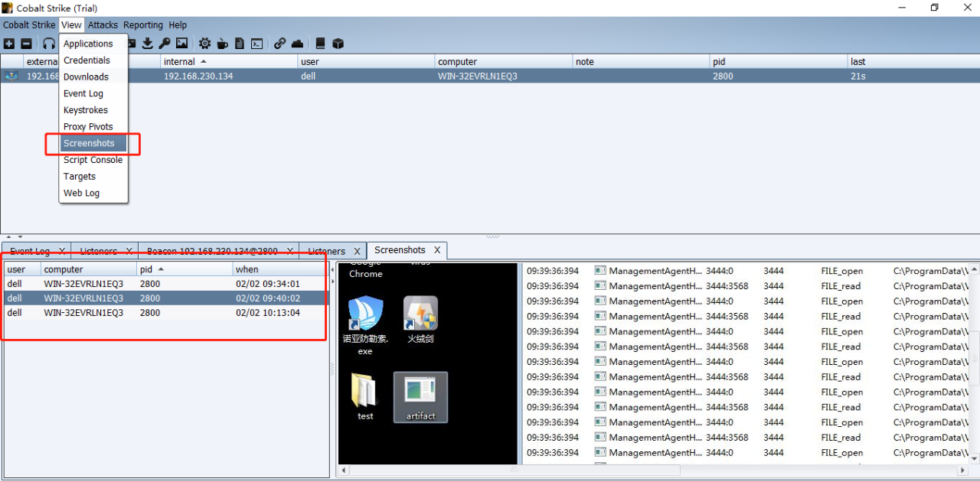Click the document icon for Office macro
Viewport: 980px width, 482px height.
point(240,44)
